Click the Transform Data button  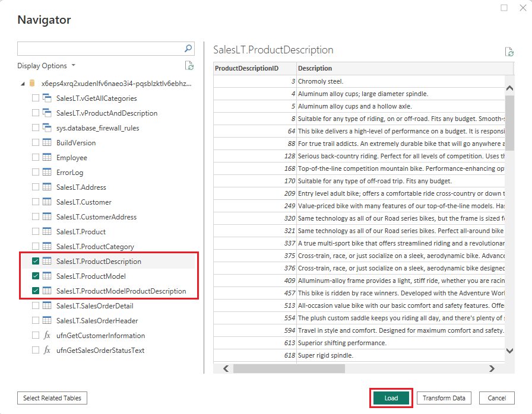pyautogui.click(x=444, y=398)
